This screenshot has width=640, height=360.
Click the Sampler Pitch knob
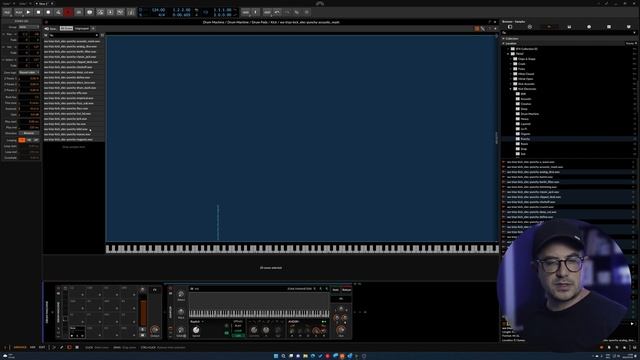[x=181, y=312]
